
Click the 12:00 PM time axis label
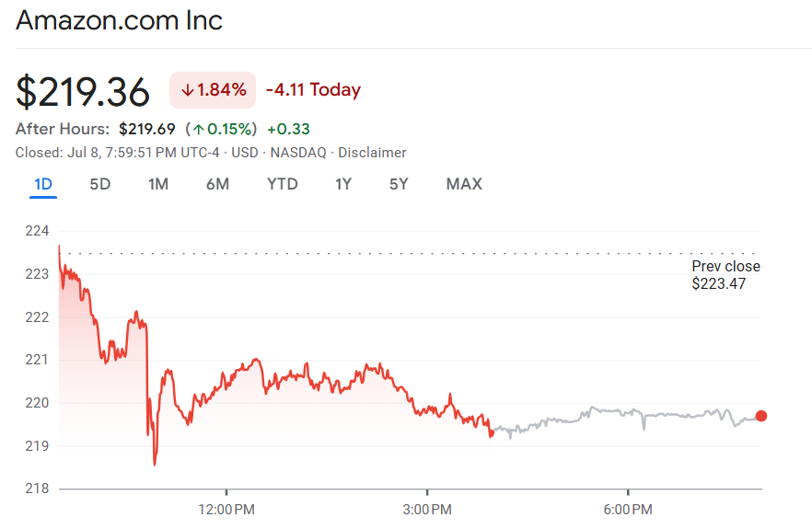226,509
